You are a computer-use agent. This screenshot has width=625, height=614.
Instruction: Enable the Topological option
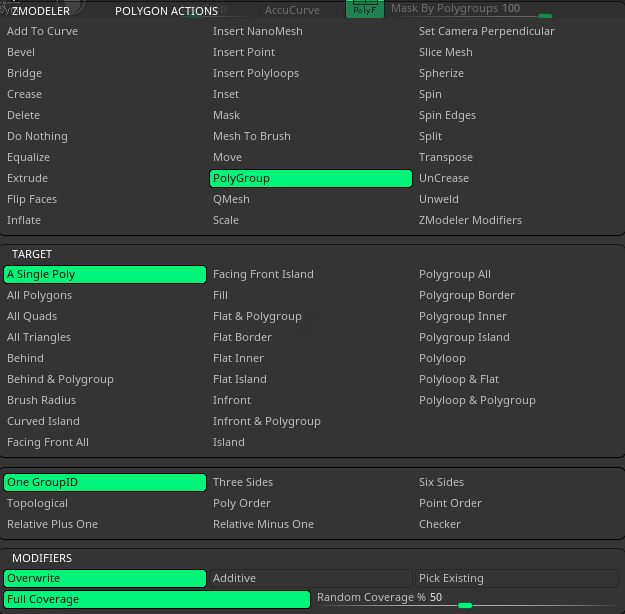coord(37,503)
